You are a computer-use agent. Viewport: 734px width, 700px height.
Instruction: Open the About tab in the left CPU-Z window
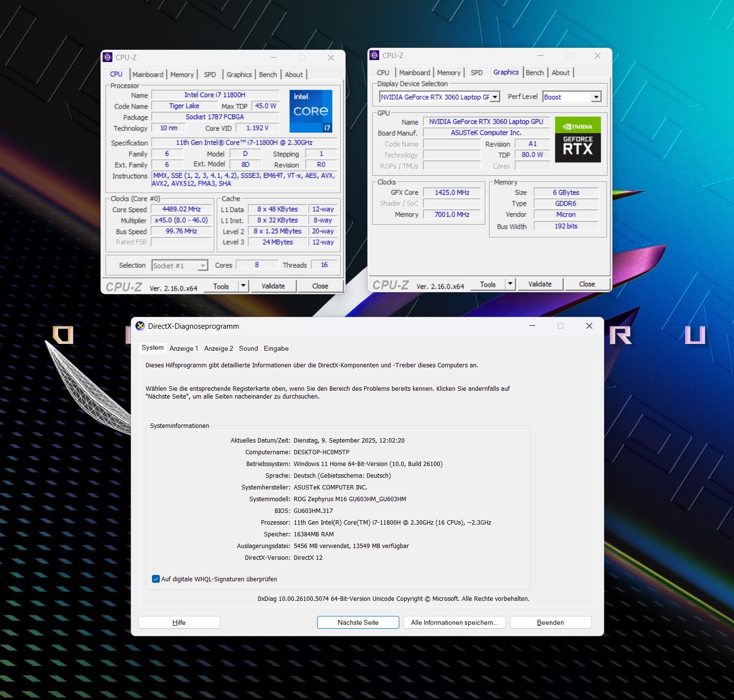point(294,74)
